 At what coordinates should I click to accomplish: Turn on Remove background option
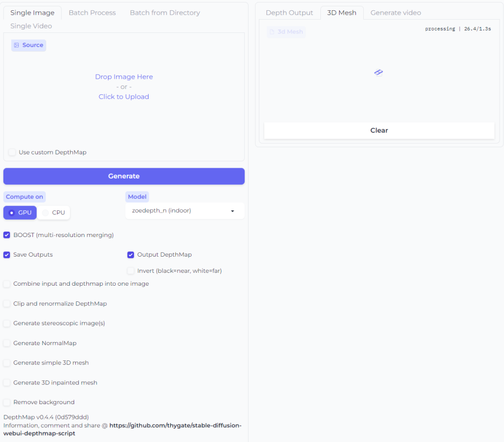[x=7, y=402]
